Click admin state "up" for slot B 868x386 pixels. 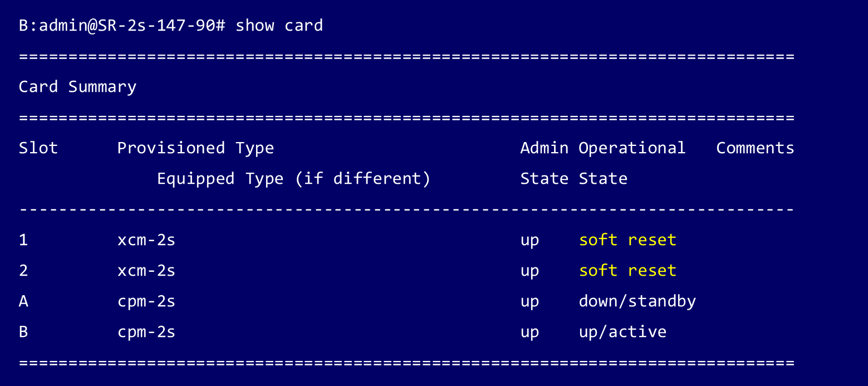click(x=529, y=333)
